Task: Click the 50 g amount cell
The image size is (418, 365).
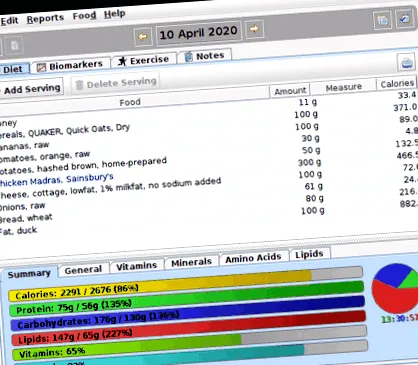Action: coord(311,150)
